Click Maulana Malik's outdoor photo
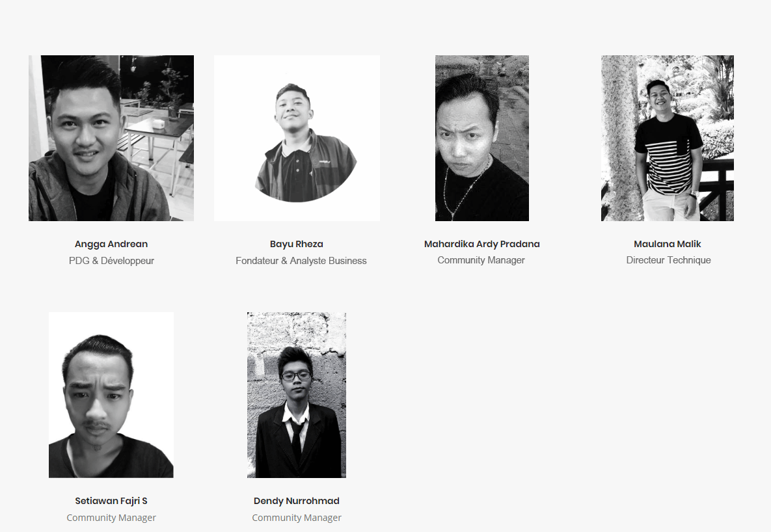 pyautogui.click(x=668, y=138)
